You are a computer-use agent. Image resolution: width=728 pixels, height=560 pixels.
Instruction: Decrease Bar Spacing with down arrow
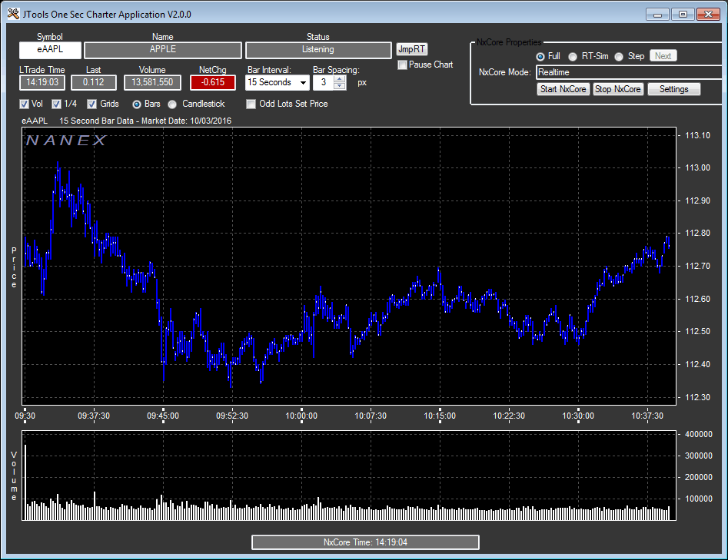340,86
